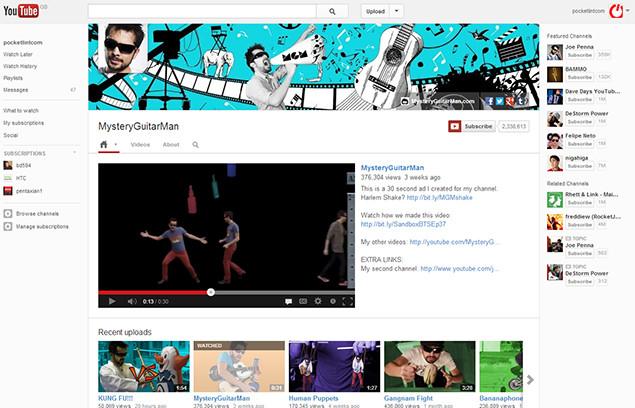Switch to the Videos tab
Image resolution: width=635 pixels, height=408 pixels.
pos(140,145)
